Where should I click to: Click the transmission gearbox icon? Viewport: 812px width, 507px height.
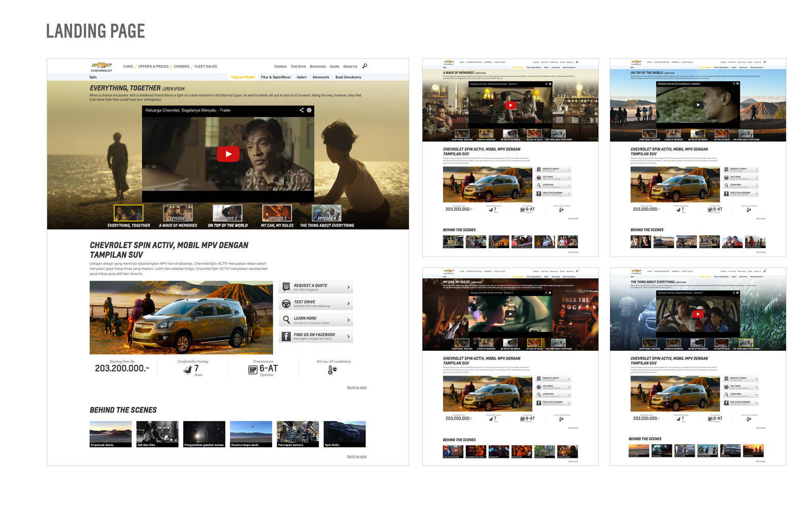click(252, 370)
